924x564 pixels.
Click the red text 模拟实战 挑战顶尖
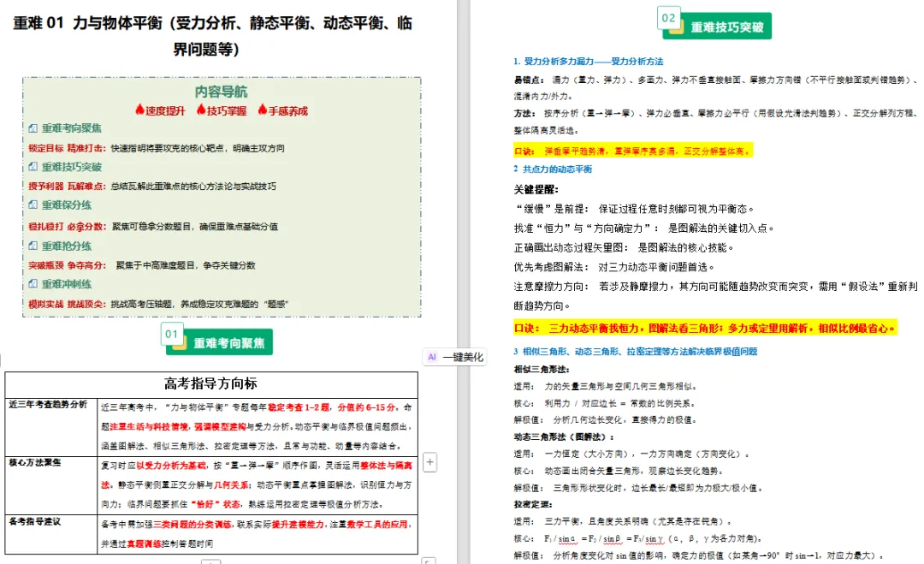tap(68, 304)
